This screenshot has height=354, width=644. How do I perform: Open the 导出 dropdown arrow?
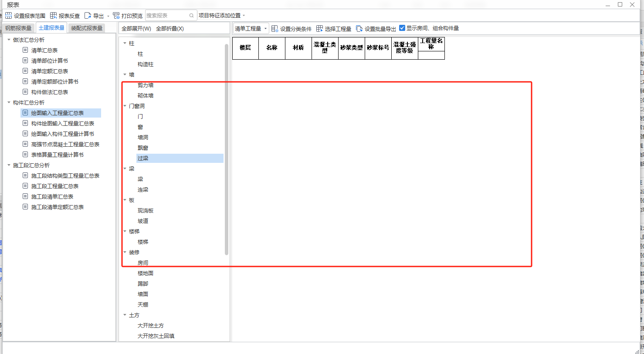[108, 16]
